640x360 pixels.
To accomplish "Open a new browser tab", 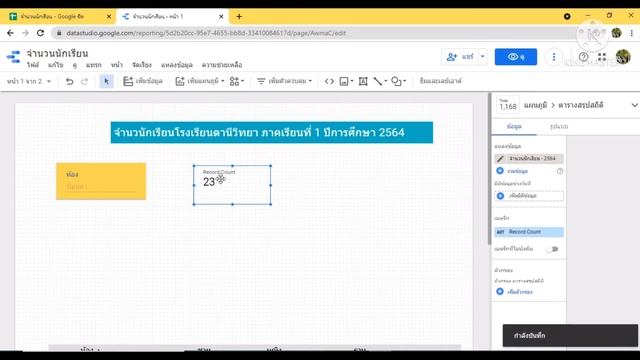I will 239,16.
